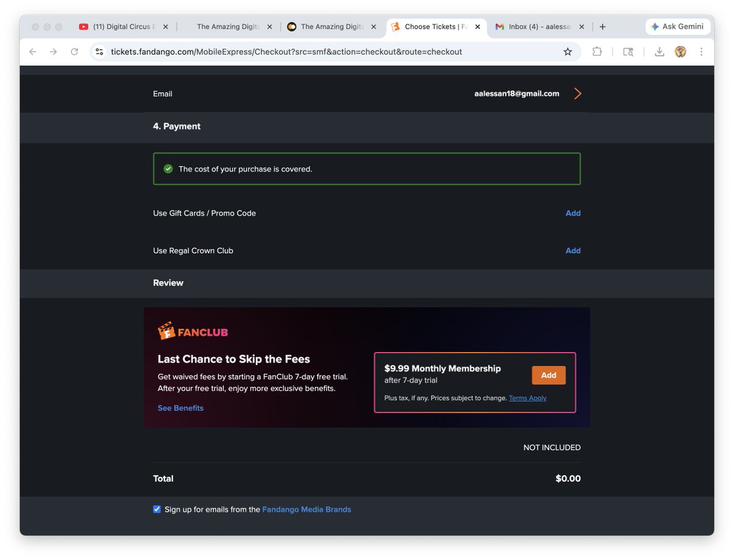
Task: Close the Digital Circus YouTube tab
Action: point(166,27)
